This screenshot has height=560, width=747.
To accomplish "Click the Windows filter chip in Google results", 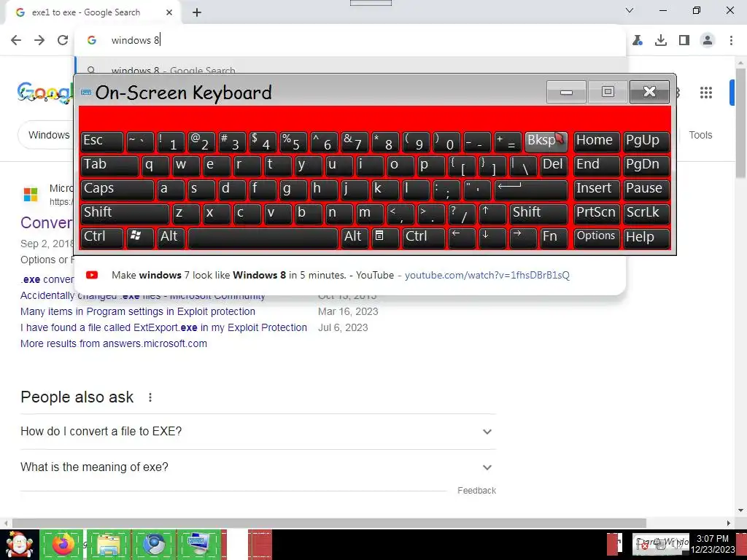I will tap(46, 135).
